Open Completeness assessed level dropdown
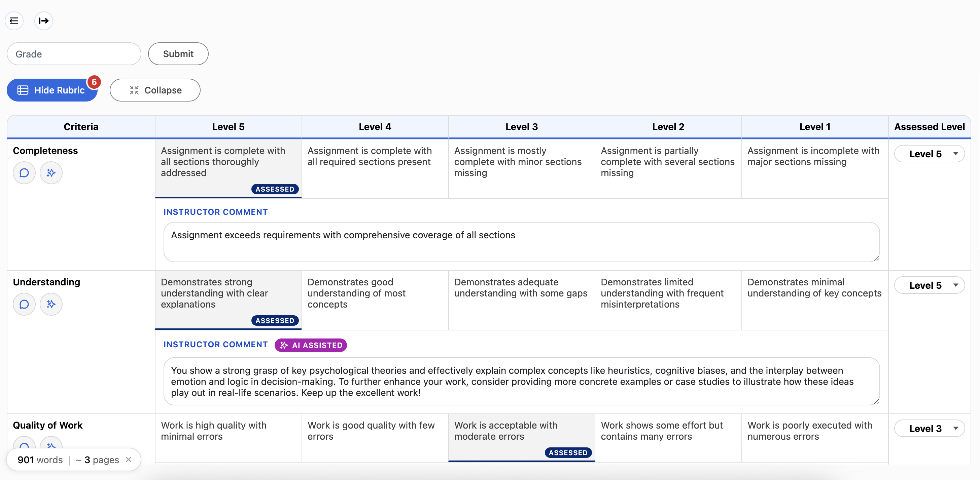Viewport: 980px width, 480px height. (929, 154)
